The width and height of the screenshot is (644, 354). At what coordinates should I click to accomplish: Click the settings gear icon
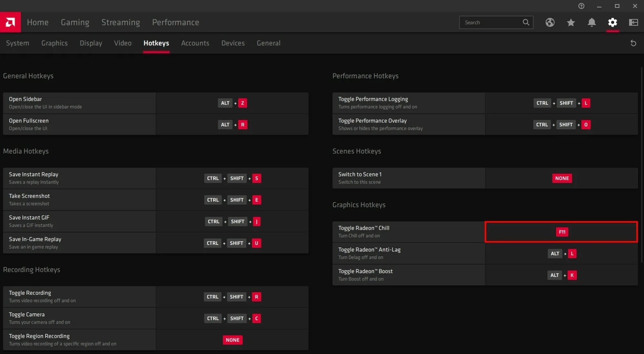click(x=612, y=22)
